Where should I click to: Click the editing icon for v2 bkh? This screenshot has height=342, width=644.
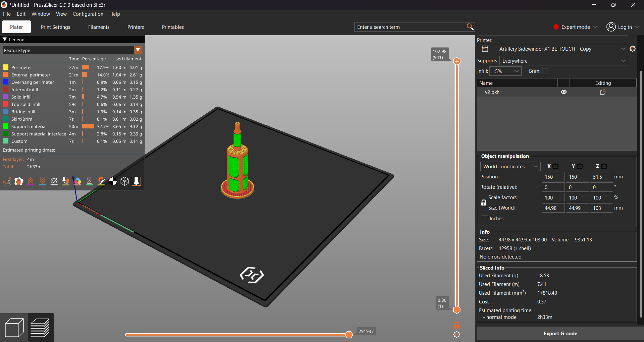click(x=603, y=92)
